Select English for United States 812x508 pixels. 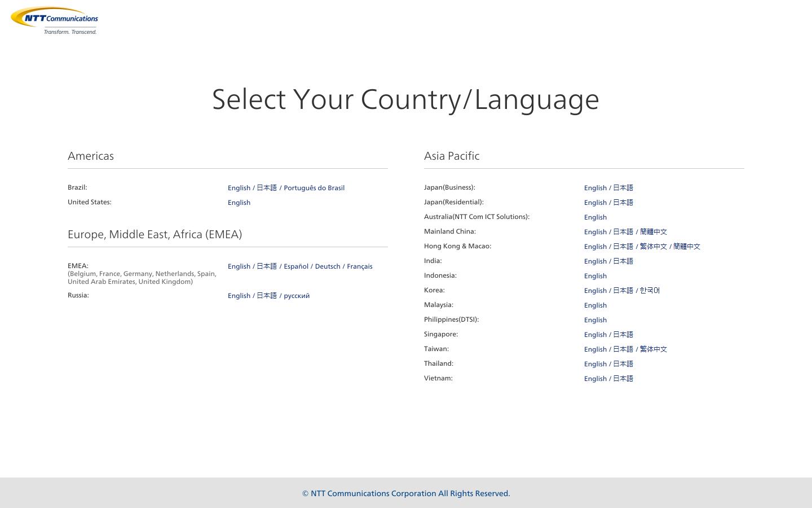239,202
